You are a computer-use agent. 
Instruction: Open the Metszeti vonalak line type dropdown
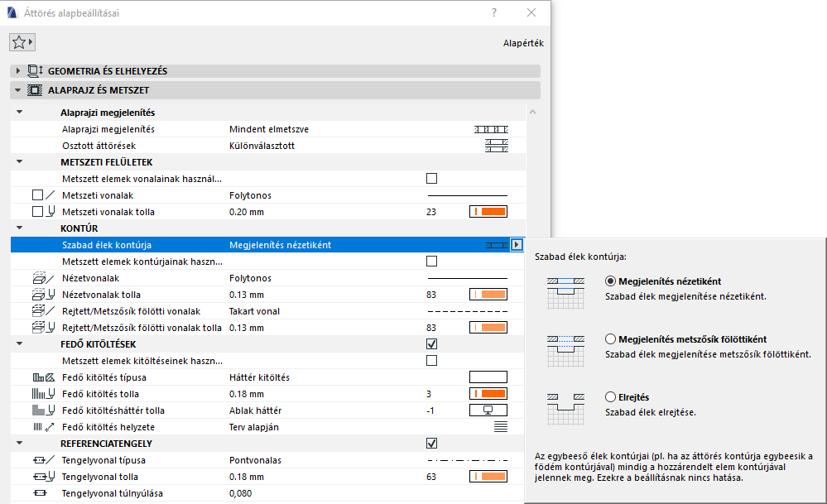tap(467, 195)
